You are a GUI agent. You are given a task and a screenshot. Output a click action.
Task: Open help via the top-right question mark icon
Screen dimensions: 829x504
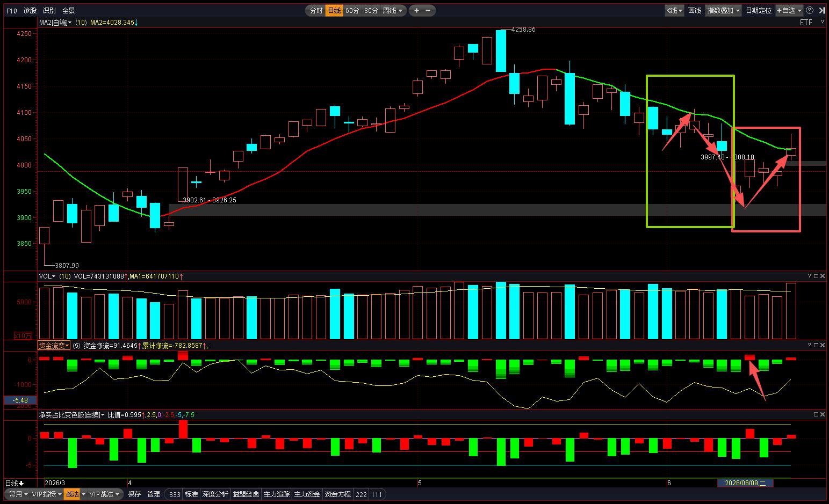pos(810,11)
